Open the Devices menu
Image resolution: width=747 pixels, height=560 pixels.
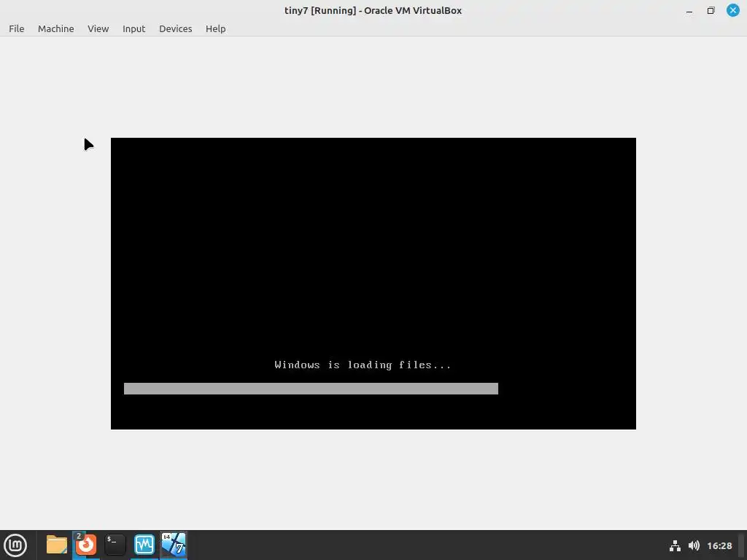pyautogui.click(x=175, y=28)
